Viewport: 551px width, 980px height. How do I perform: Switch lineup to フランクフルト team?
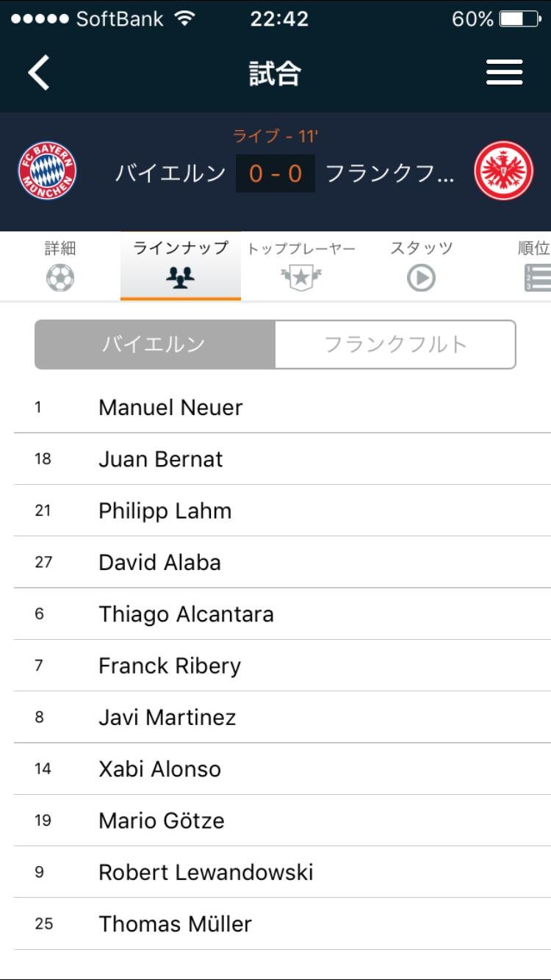(395, 345)
